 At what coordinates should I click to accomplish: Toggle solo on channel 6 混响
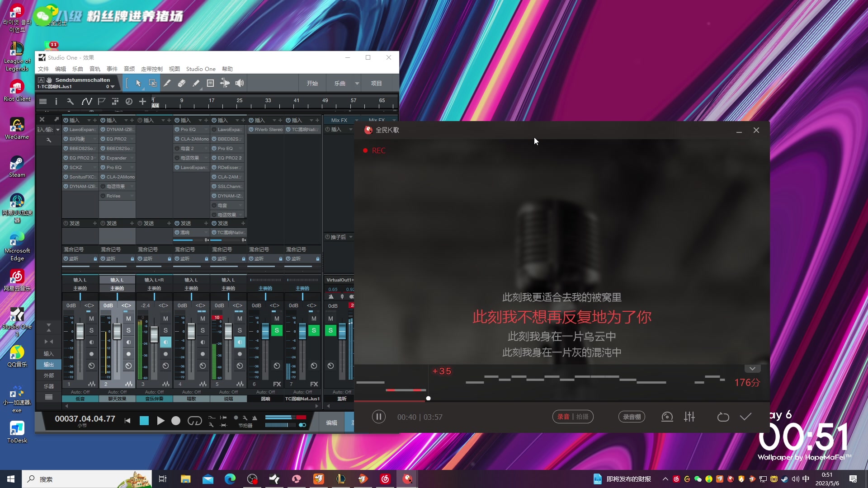coord(277,330)
